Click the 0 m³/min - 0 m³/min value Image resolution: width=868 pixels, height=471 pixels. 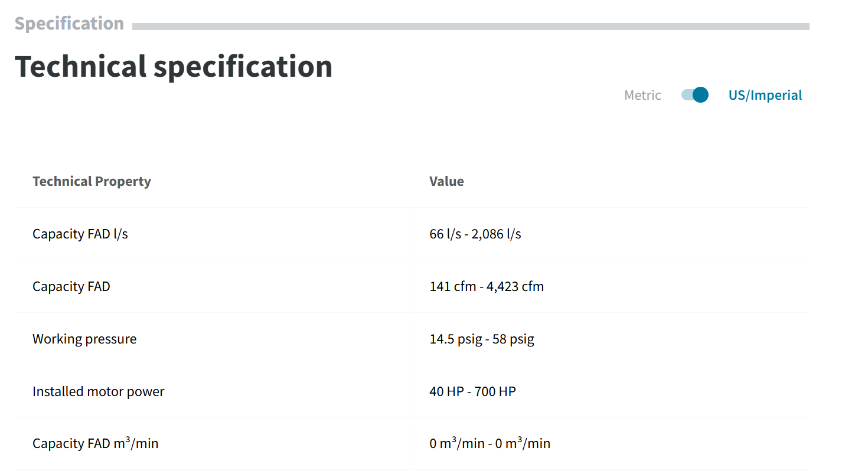490,443
